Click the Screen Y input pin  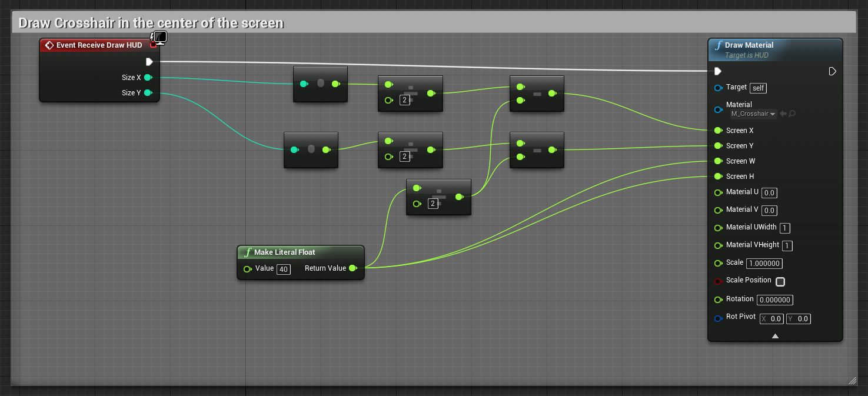pyautogui.click(x=718, y=146)
